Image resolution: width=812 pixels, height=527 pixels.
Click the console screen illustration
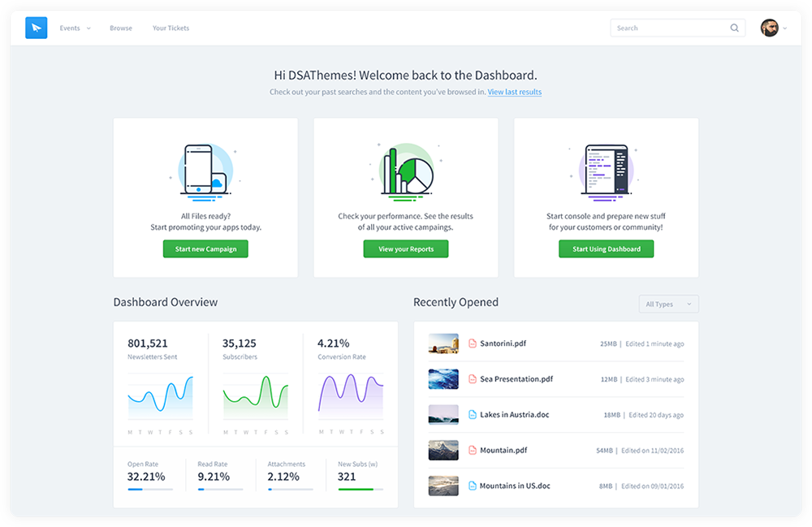607,171
